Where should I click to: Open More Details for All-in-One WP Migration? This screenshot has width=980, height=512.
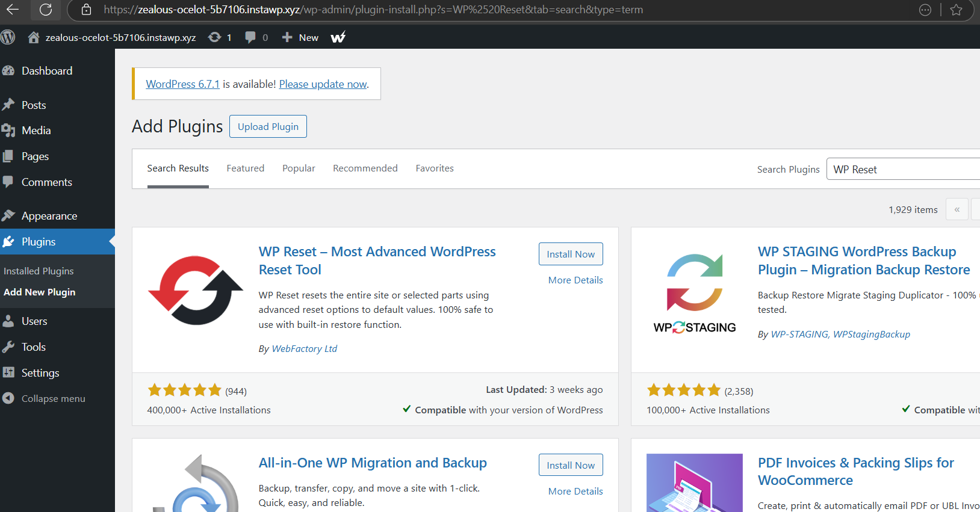(575, 492)
